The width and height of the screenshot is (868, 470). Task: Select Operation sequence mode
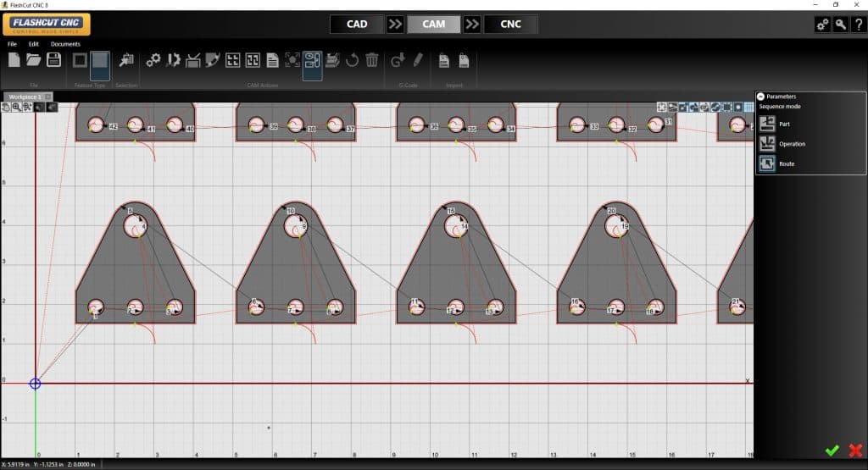[x=767, y=144]
